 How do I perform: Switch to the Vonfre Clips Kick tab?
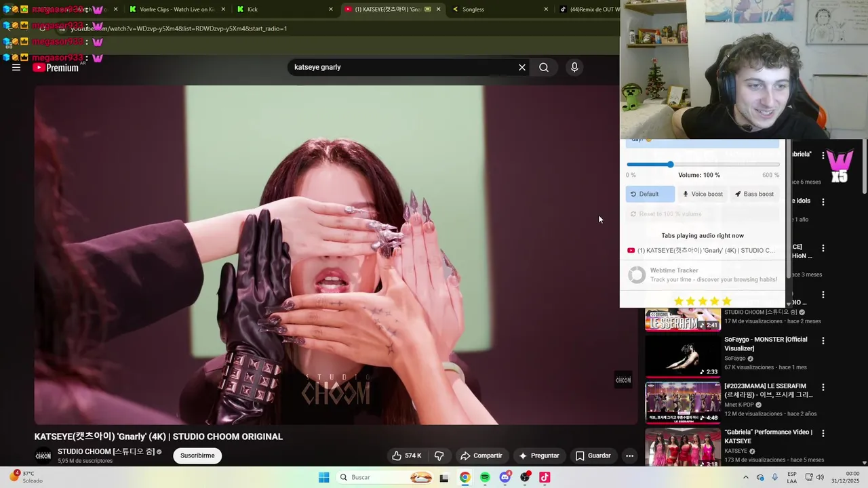[176, 9]
